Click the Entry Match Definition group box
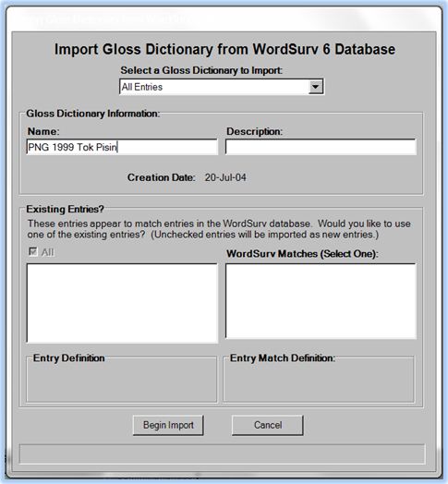Image resolution: width=448 pixels, height=484 pixels. [x=319, y=380]
